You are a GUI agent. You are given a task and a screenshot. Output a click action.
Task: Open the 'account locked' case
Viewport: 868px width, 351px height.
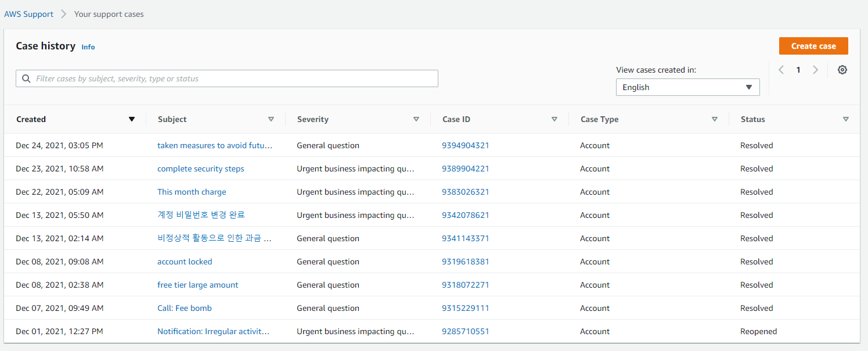pos(185,262)
